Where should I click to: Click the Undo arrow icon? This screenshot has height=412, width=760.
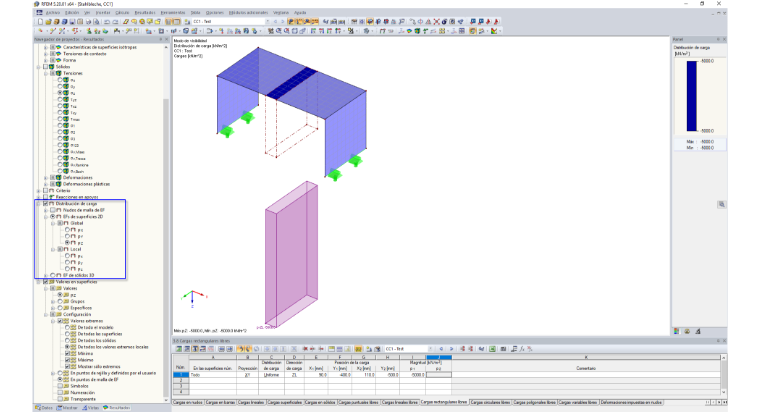coord(107,22)
